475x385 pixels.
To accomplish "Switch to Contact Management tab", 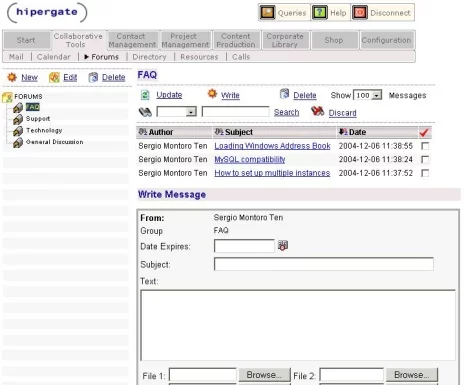I will [x=132, y=40].
